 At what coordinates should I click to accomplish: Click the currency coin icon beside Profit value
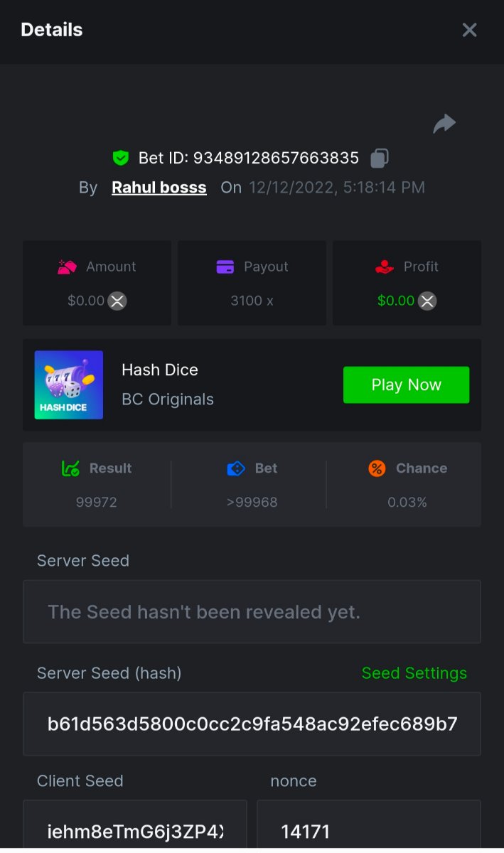tap(427, 301)
